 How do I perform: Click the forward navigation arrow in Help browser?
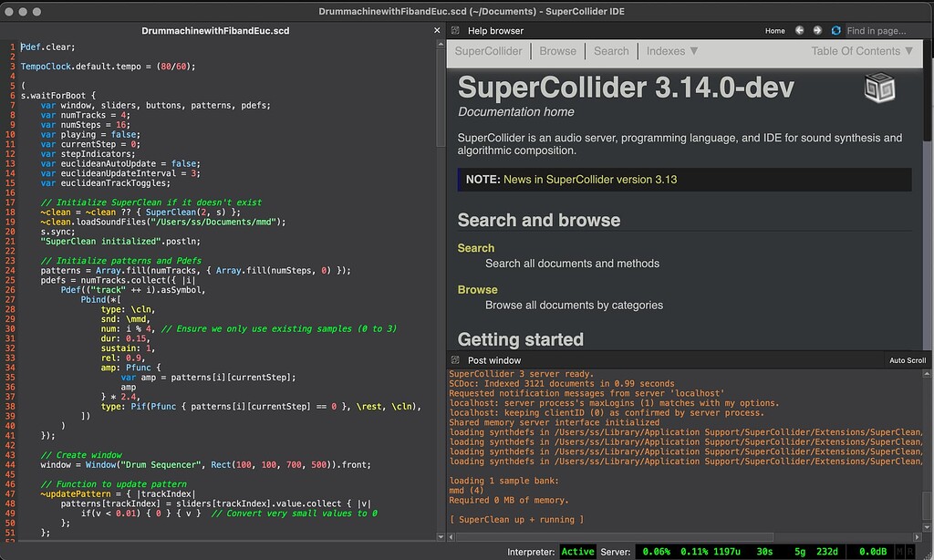[817, 30]
